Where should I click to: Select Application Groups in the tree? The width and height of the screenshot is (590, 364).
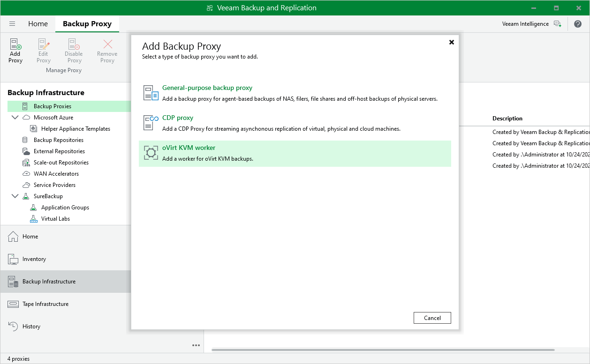coord(65,208)
